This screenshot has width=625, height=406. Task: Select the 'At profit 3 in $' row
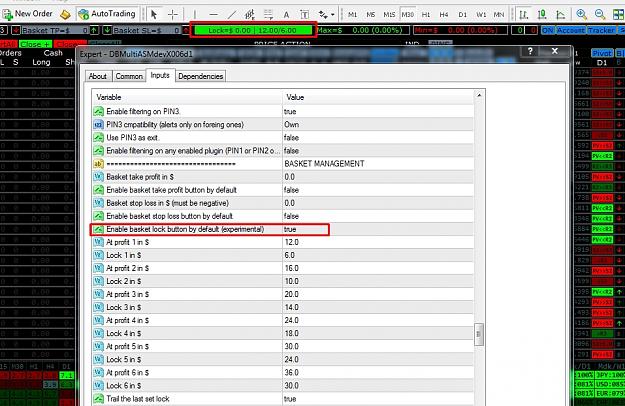point(283,294)
